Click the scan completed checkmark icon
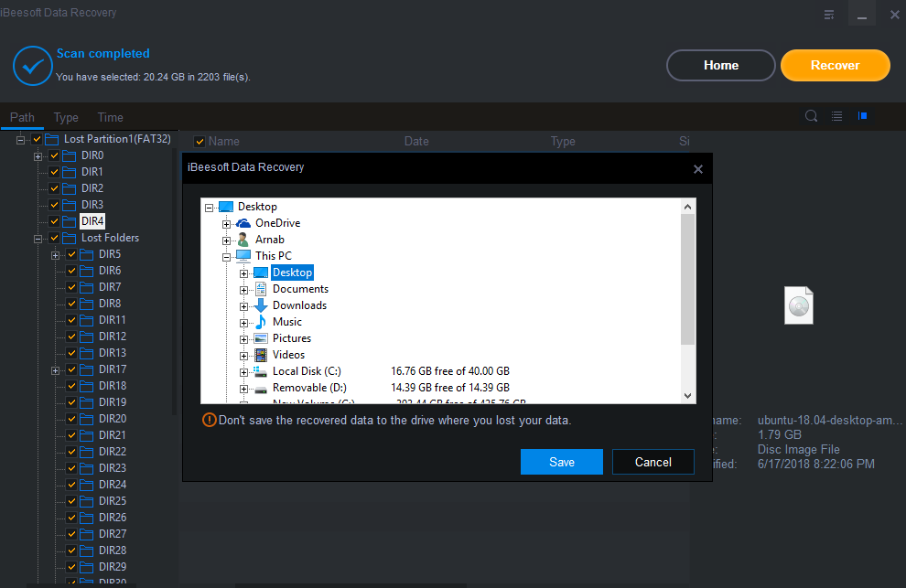The height and width of the screenshot is (588, 906). coord(33,66)
